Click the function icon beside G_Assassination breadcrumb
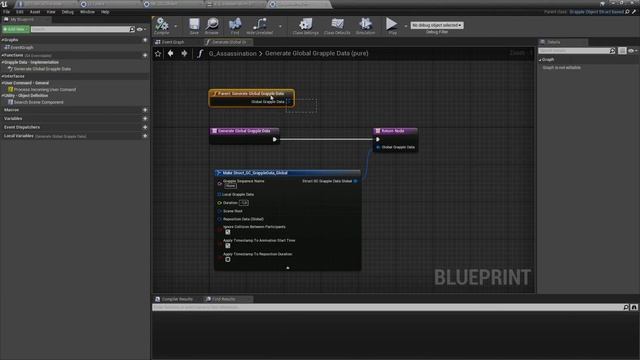Viewport: 640px width, 360px height. point(200,53)
